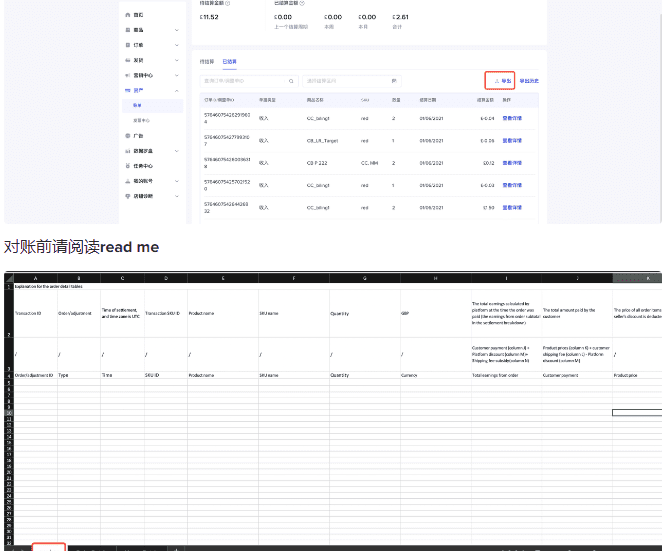Viewport: 665px width, 551px height.
Task: View details for the £0.03 CC_bangt order
Action: [x=512, y=185]
